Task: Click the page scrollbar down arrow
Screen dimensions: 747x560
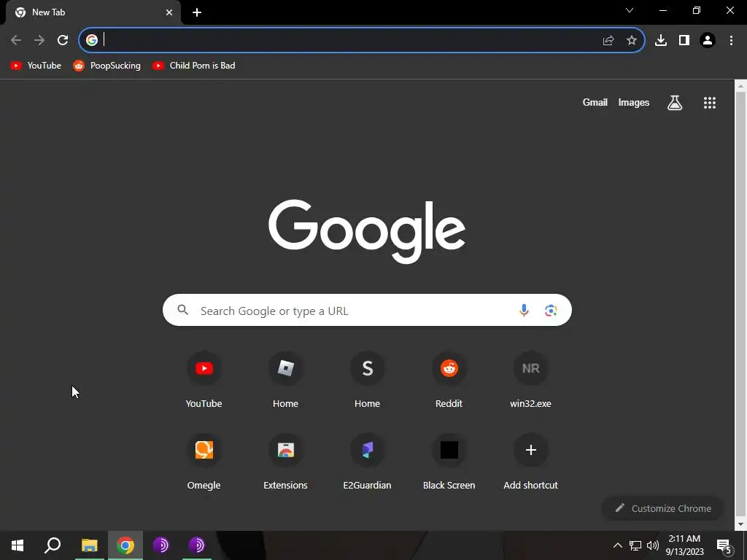Action: click(740, 524)
